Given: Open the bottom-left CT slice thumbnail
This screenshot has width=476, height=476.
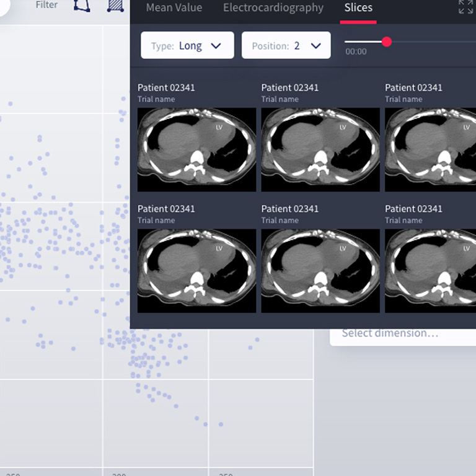Looking at the screenshot, I should 196,271.
